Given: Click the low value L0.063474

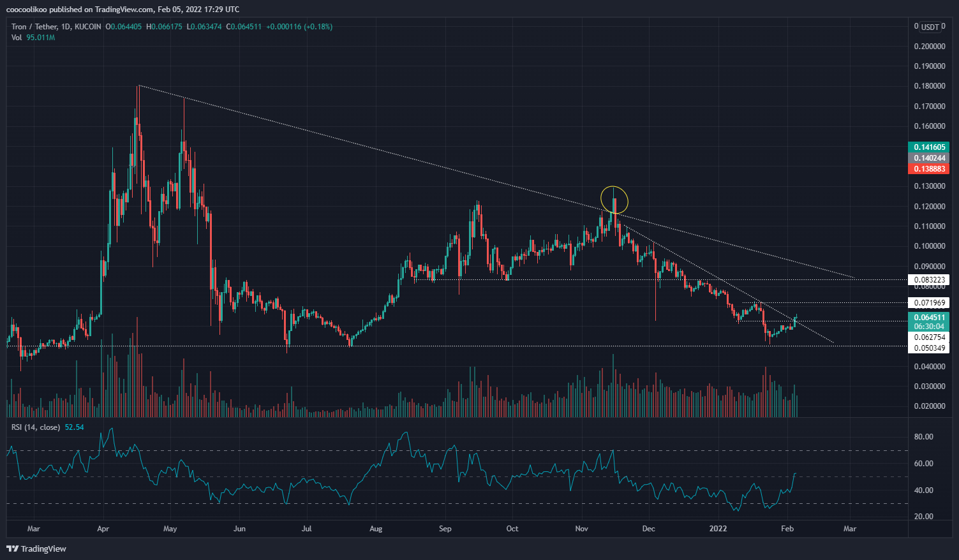Looking at the screenshot, I should click(204, 27).
